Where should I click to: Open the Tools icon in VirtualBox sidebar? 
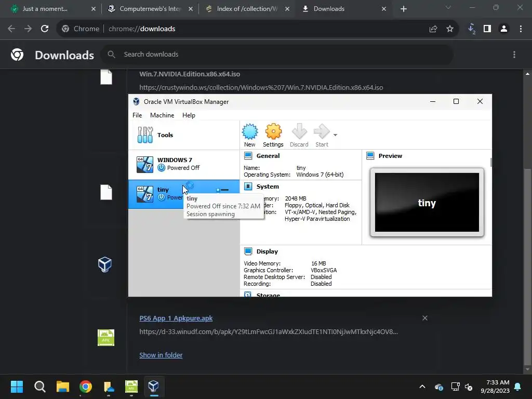145,135
